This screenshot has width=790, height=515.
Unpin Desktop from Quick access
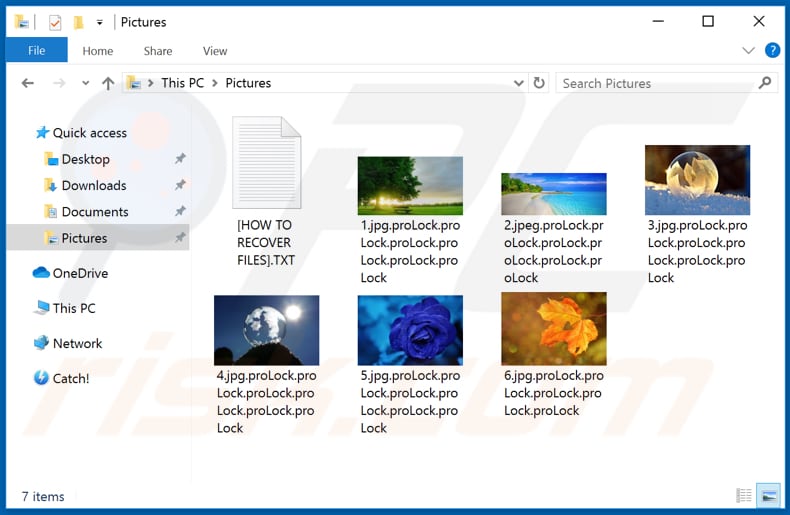(x=180, y=159)
